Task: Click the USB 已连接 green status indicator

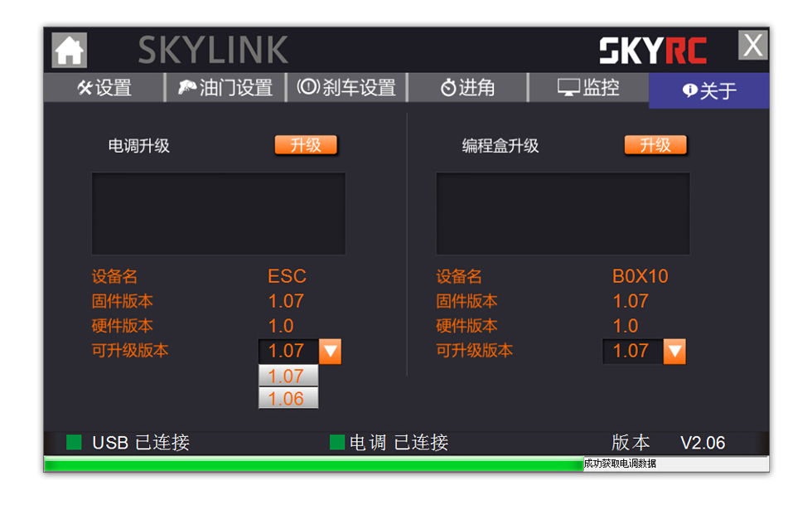Action: [x=74, y=442]
